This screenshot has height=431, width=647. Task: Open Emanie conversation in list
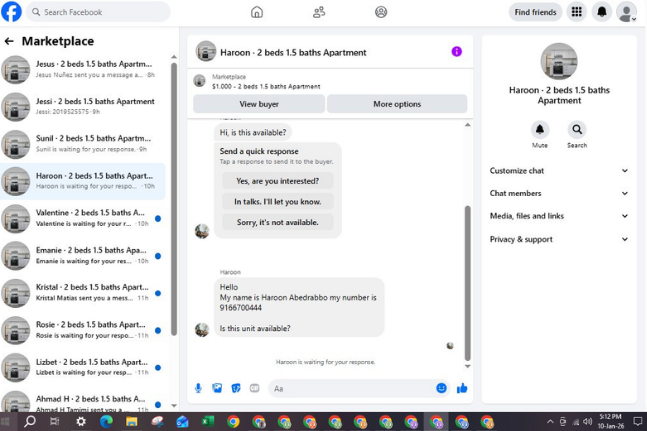click(x=83, y=256)
